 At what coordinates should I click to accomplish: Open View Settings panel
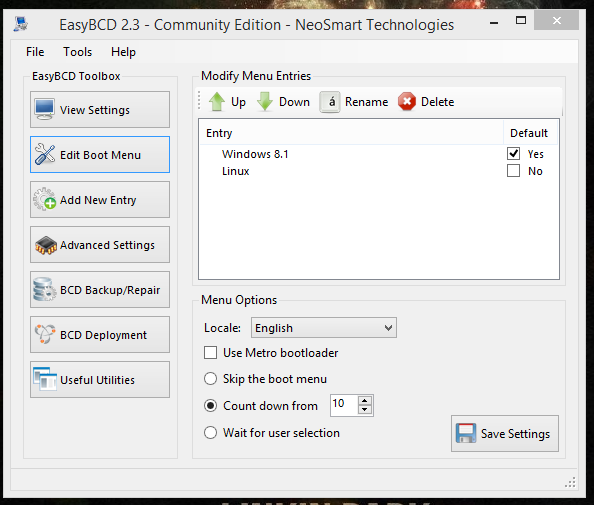coord(100,109)
